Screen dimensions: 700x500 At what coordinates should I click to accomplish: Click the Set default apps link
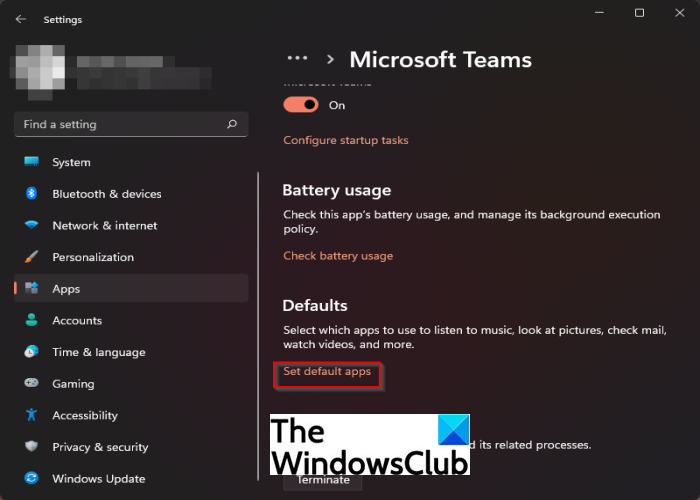327,372
